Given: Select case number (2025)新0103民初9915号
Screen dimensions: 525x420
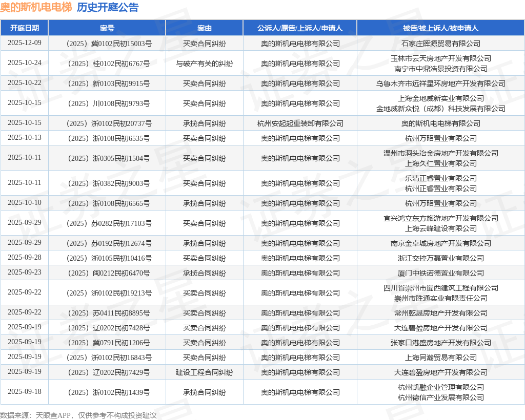Looking at the screenshot, I should pos(109,83).
